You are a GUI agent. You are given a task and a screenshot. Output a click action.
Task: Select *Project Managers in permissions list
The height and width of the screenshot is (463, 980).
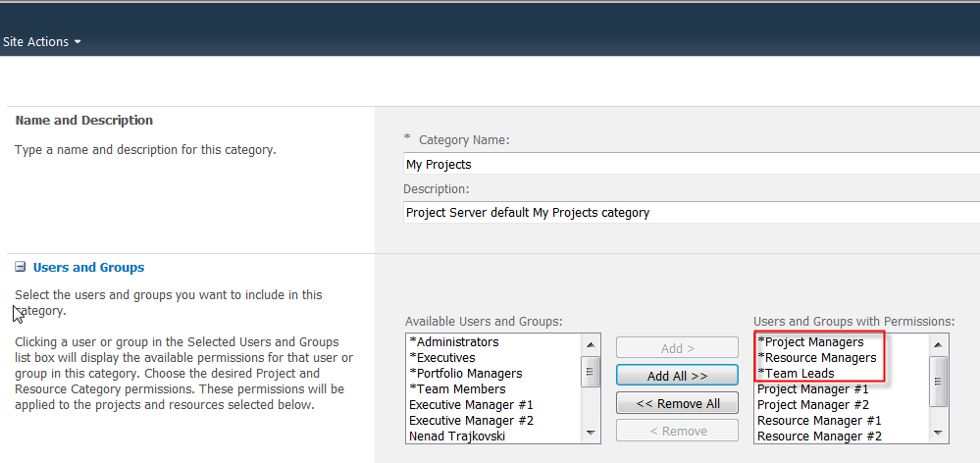pyautogui.click(x=810, y=342)
